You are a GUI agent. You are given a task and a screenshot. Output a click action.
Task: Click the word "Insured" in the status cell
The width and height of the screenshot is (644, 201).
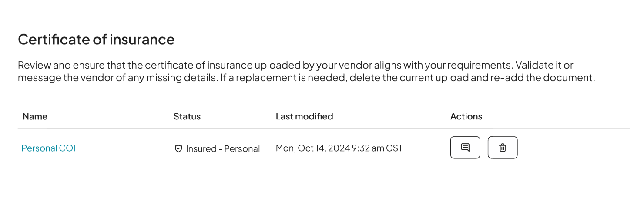click(201, 149)
